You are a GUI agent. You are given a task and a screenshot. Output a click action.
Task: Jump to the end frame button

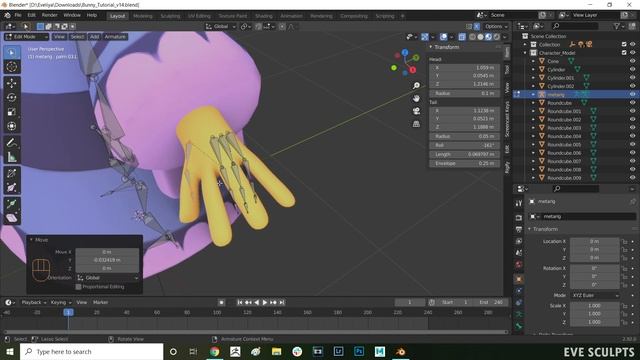point(282,302)
